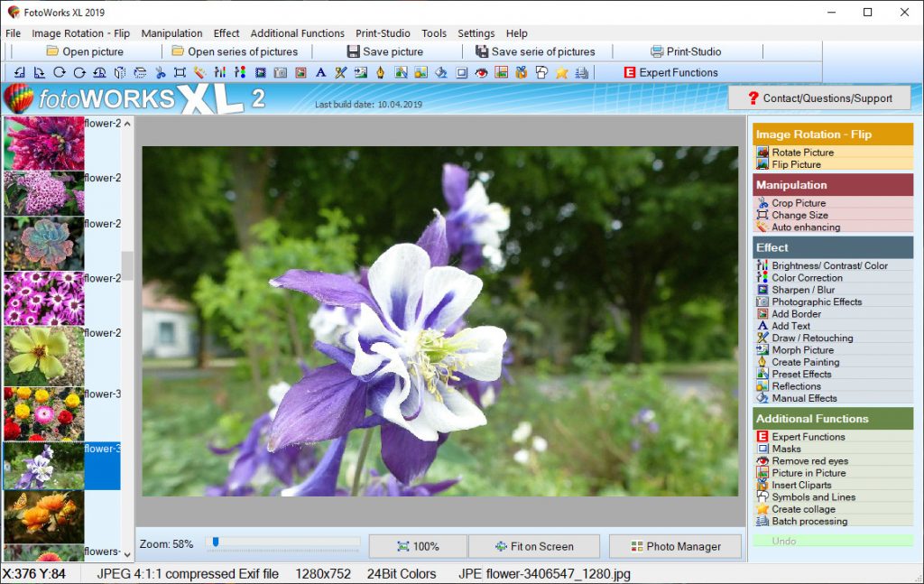Select the rotate left icon in the toolbar
This screenshot has width=924, height=584.
18,72
